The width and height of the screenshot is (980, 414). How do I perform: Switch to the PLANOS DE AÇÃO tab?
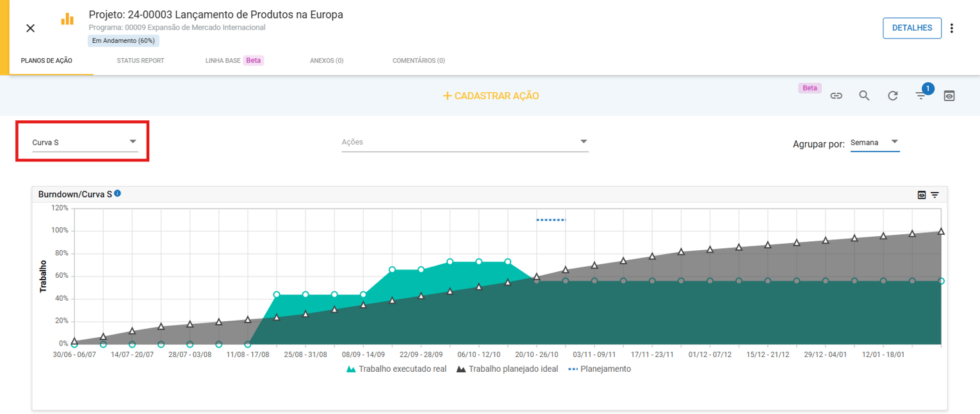point(47,61)
